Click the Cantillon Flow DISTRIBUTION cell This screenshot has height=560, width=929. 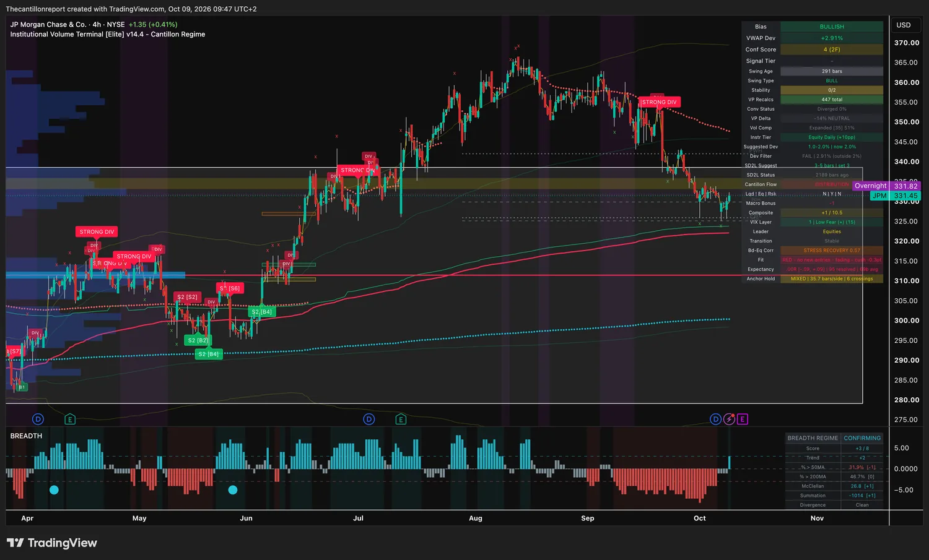pyautogui.click(x=832, y=184)
